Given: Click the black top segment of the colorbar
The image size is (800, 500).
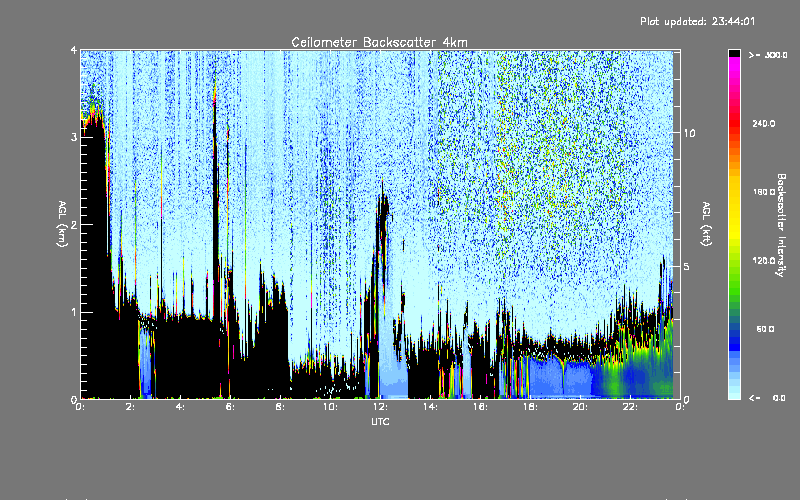Looking at the screenshot, I should [734, 53].
